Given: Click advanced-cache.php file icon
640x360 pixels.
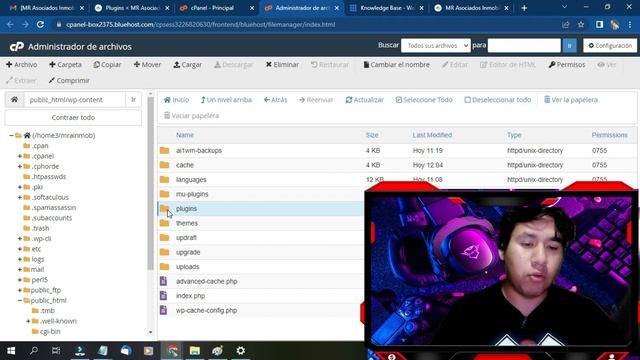Looking at the screenshot, I should tap(164, 281).
